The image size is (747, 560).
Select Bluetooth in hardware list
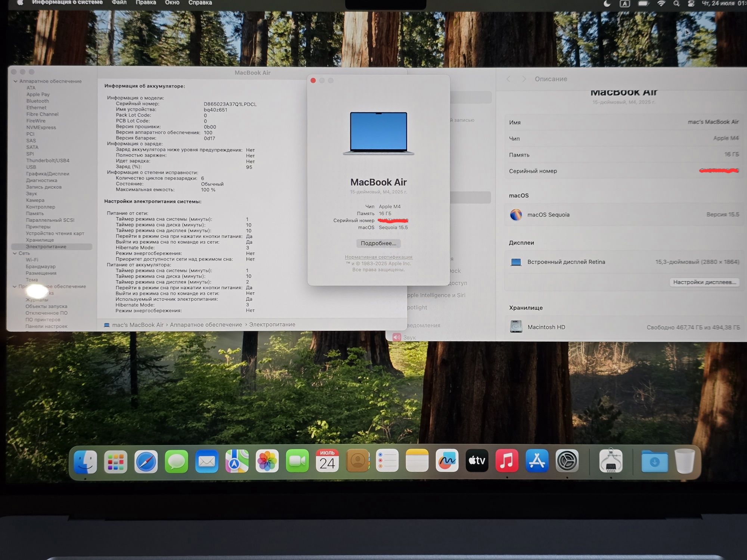[38, 101]
